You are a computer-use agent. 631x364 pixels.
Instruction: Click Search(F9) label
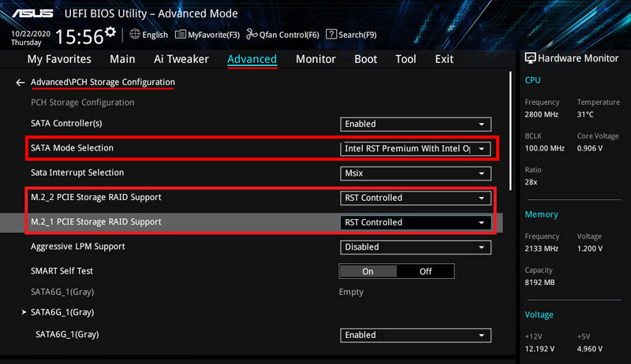tap(357, 35)
